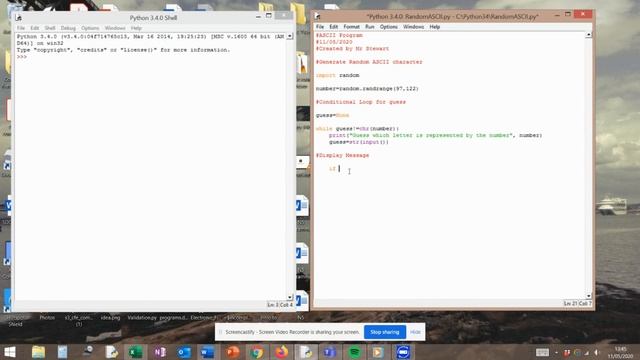Launch Excel from the taskbar
The height and width of the screenshot is (360, 640).
click(x=135, y=352)
